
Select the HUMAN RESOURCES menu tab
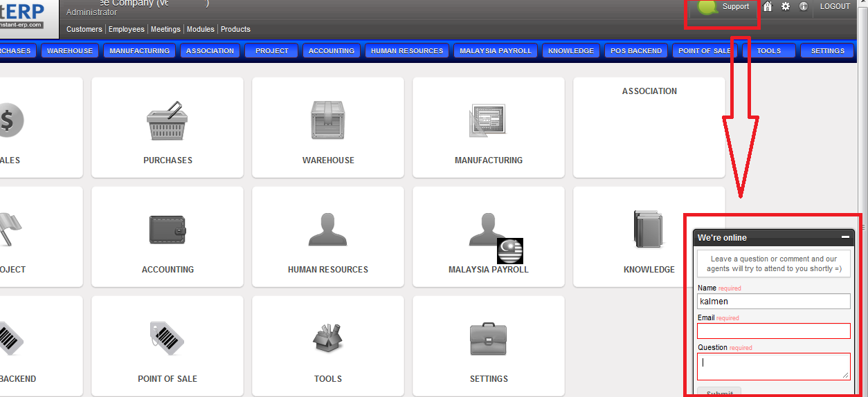tap(407, 50)
